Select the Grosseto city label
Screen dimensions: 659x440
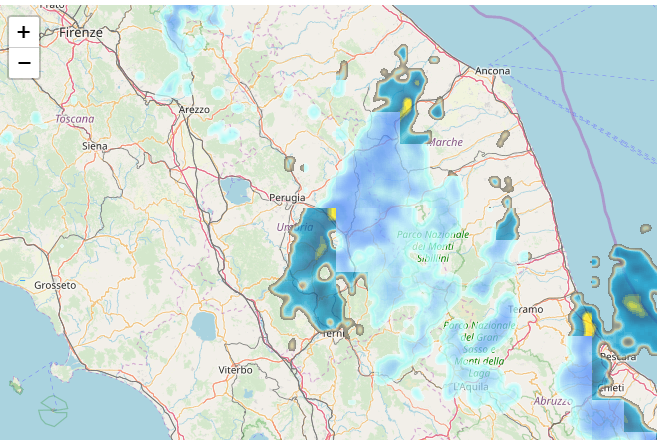(x=54, y=285)
